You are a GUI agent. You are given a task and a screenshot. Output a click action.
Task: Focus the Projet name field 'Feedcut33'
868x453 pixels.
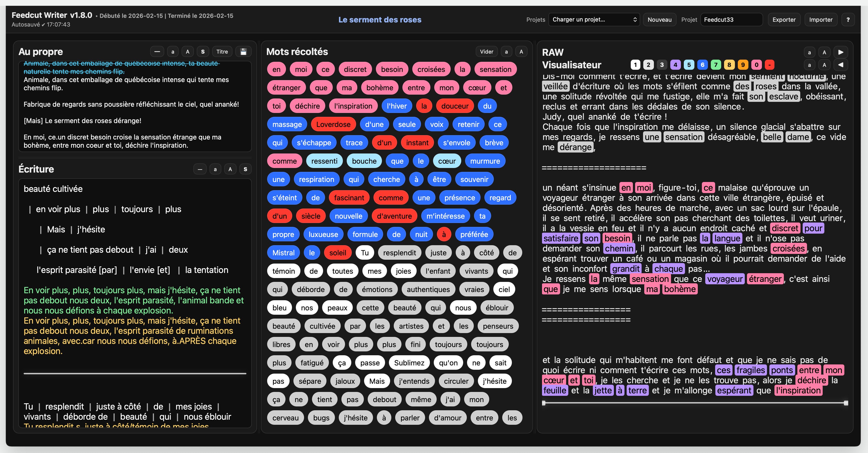(x=731, y=20)
